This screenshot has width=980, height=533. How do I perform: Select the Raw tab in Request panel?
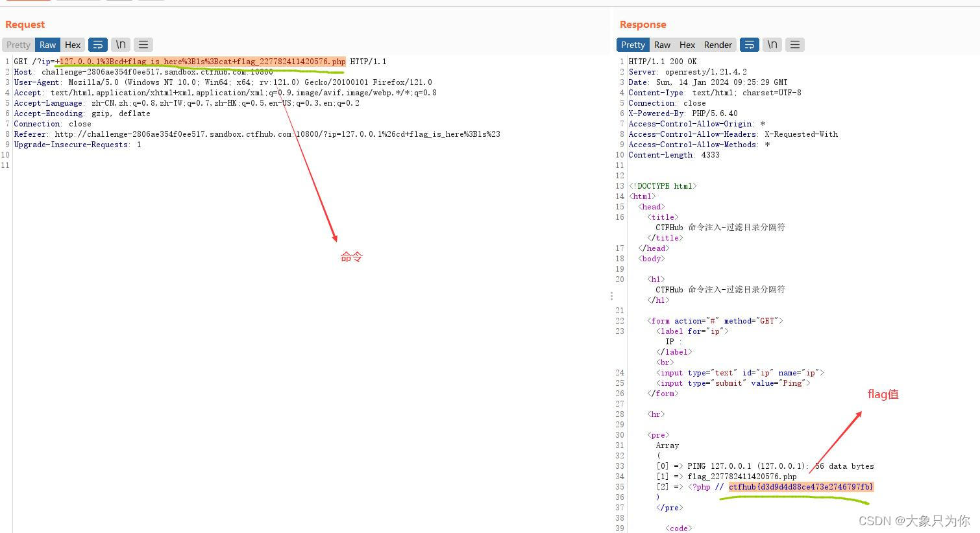[48, 45]
